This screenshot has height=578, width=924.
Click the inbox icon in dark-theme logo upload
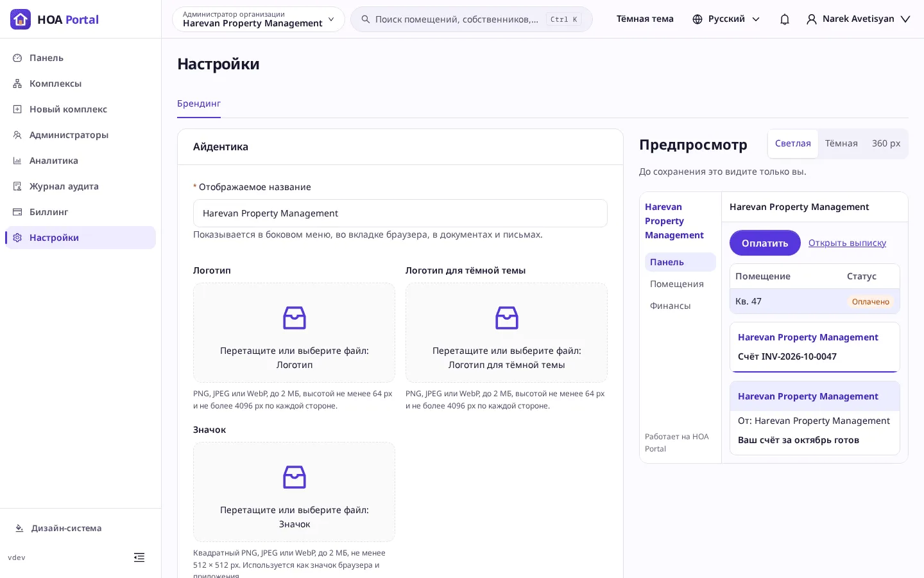click(x=507, y=318)
